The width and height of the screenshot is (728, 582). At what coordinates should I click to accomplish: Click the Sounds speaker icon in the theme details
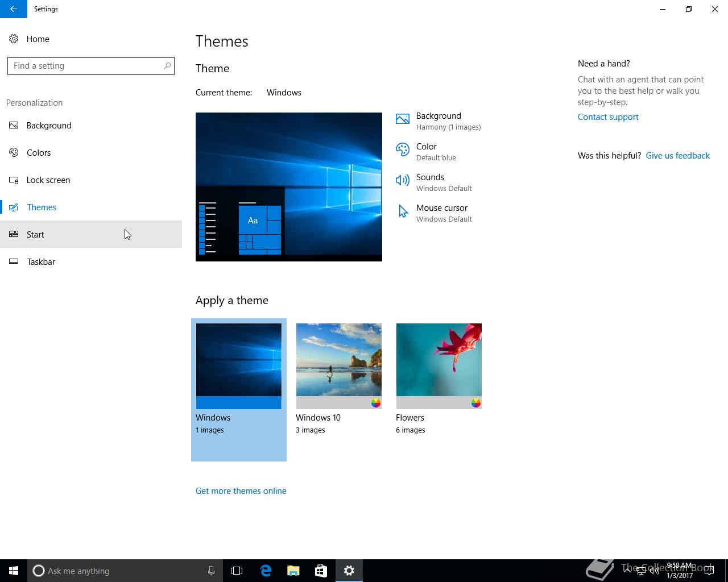tap(403, 180)
